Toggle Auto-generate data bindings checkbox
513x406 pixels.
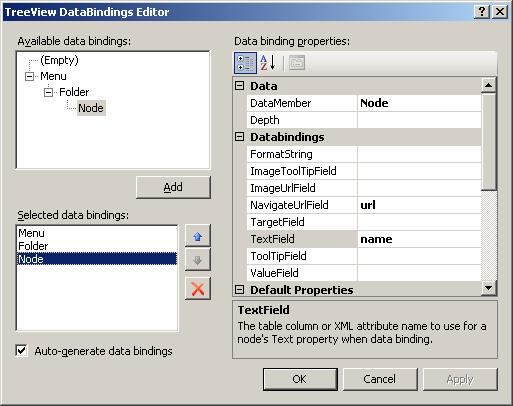click(x=22, y=351)
